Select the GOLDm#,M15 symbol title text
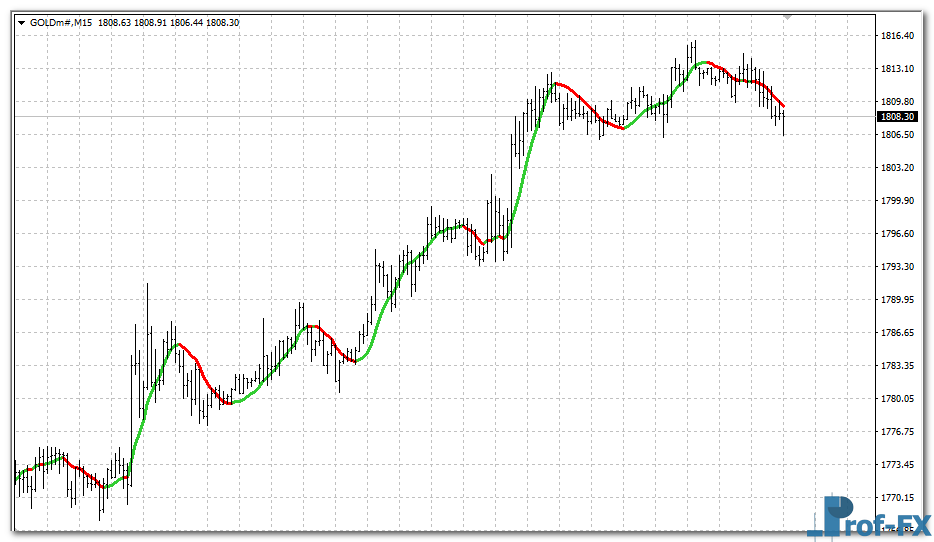The image size is (934, 542). click(x=61, y=23)
